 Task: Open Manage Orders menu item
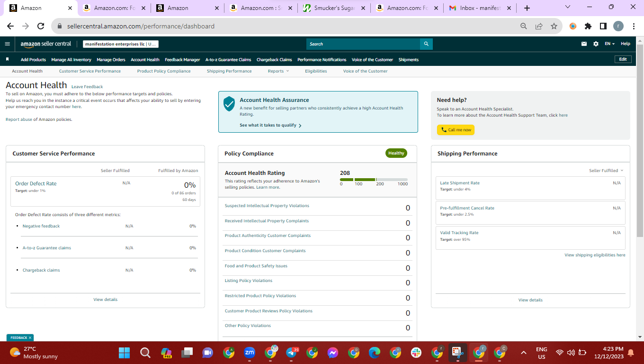111,60
